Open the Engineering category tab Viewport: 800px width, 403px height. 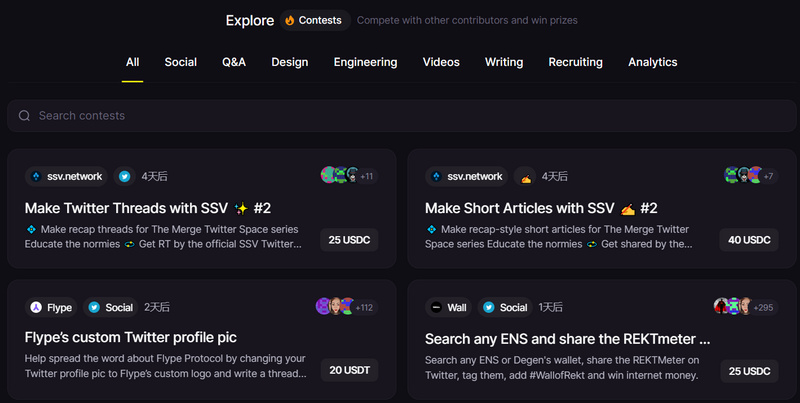click(x=365, y=62)
